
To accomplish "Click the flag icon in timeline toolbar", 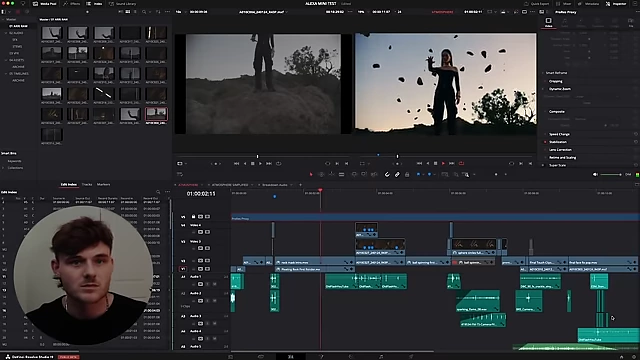I will click(418, 175).
